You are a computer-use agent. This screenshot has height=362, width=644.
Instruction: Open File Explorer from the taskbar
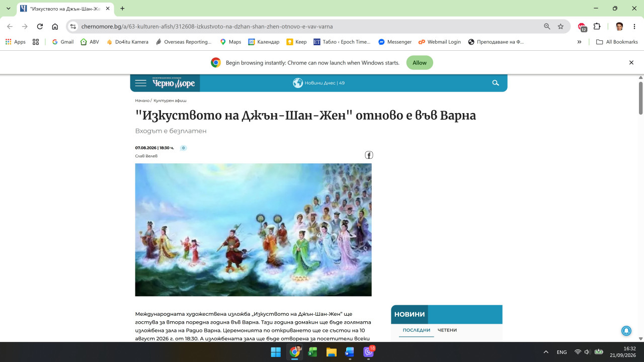(x=331, y=352)
